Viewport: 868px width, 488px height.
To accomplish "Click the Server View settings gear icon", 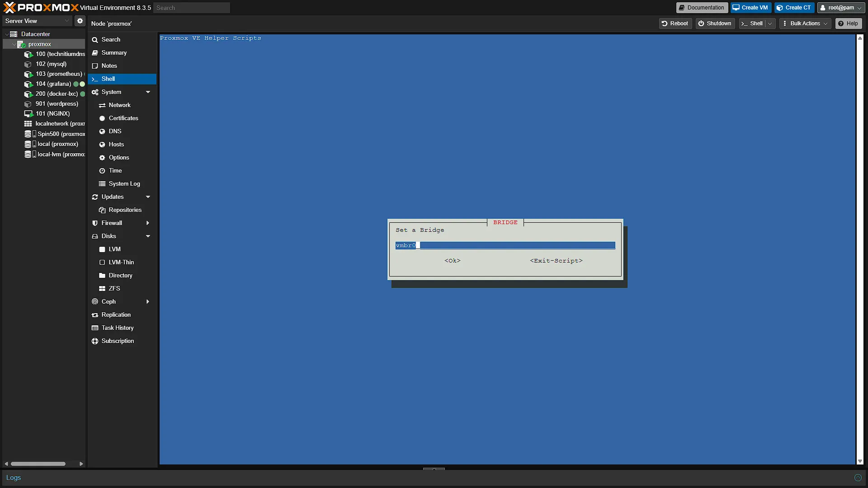I will [x=80, y=21].
